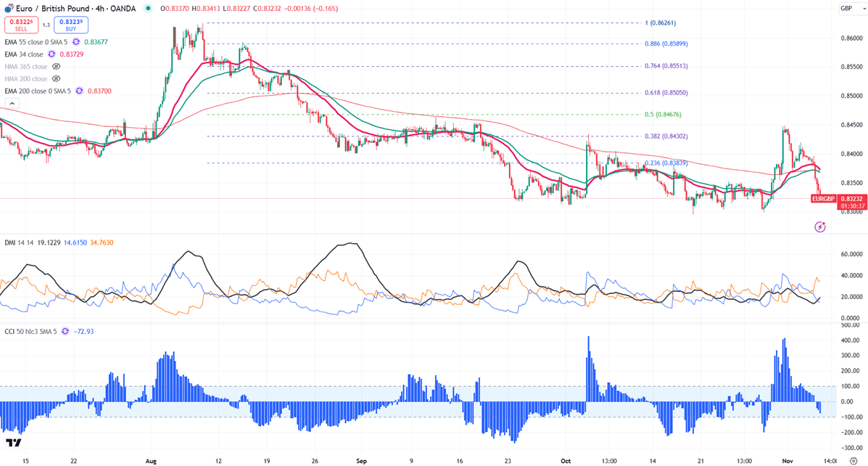Click the 60.0000 DMI scale label
868x466 pixels.
click(851, 254)
